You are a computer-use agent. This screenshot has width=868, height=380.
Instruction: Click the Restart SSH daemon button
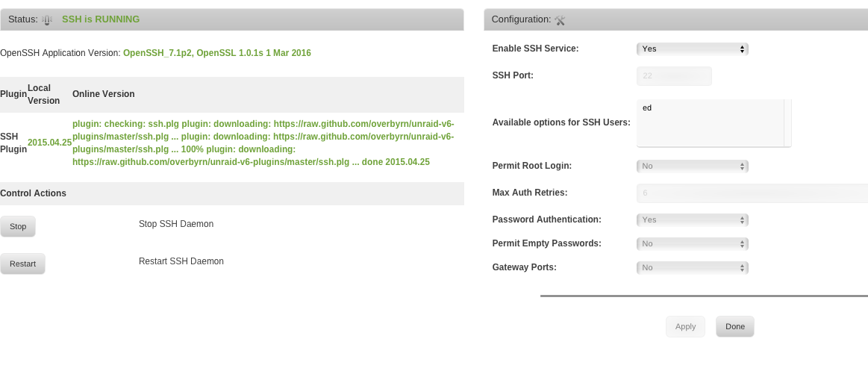coord(22,264)
